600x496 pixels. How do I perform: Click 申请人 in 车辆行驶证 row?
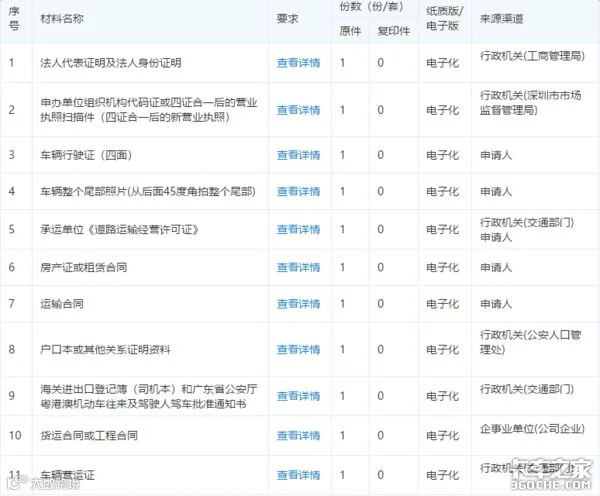point(496,155)
